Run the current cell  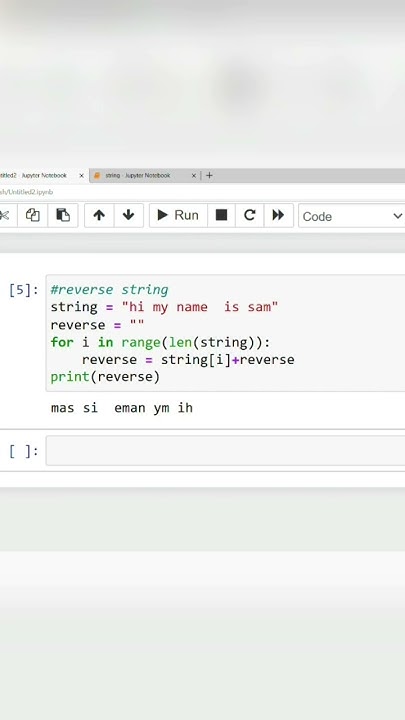(x=178, y=215)
